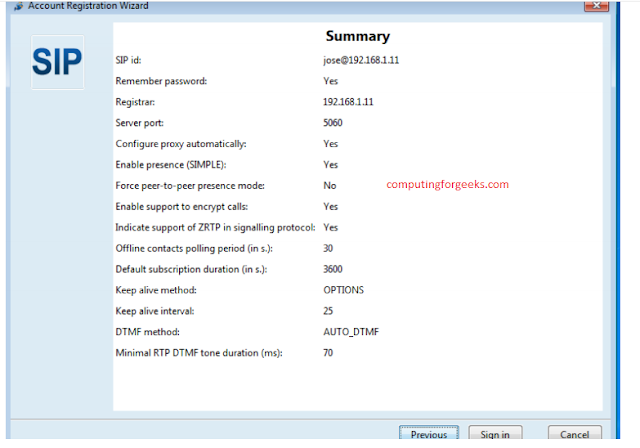Viewport: 640px width, 448px height.
Task: Click the No value for peer-to-peer mode
Action: [330, 186]
